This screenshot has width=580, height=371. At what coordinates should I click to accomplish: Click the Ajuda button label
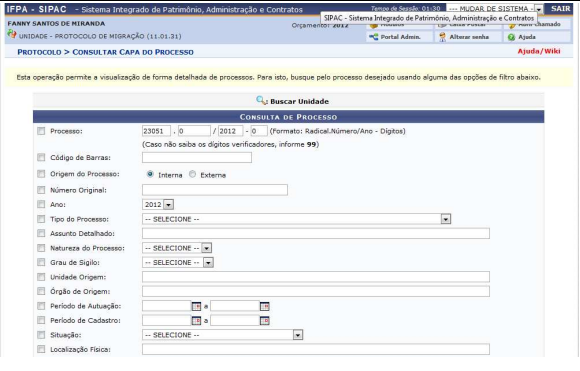(x=527, y=37)
